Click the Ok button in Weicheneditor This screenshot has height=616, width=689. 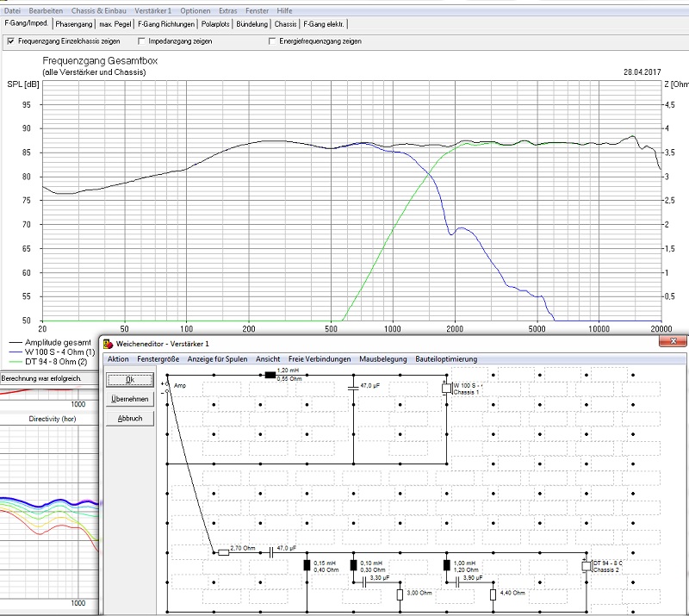130,380
